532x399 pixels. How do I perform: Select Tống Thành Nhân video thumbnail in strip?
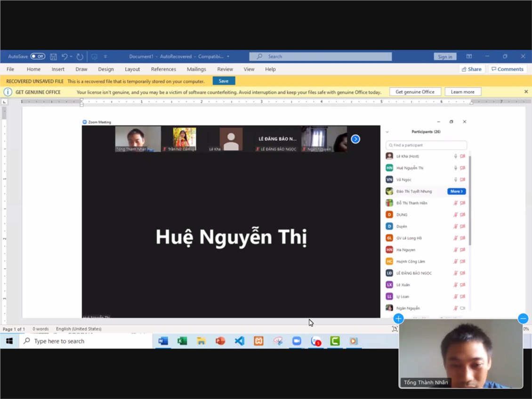(138, 139)
